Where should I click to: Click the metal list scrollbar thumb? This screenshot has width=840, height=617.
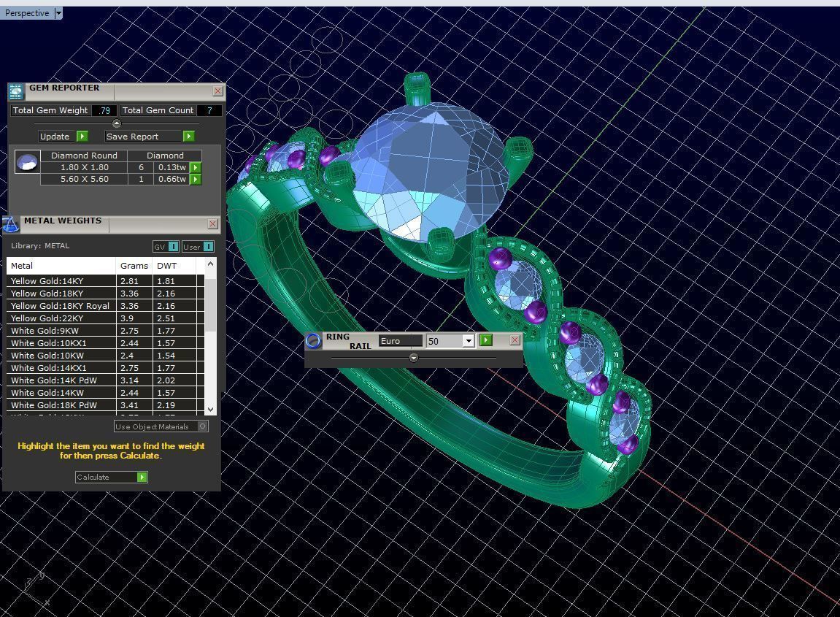(210, 304)
